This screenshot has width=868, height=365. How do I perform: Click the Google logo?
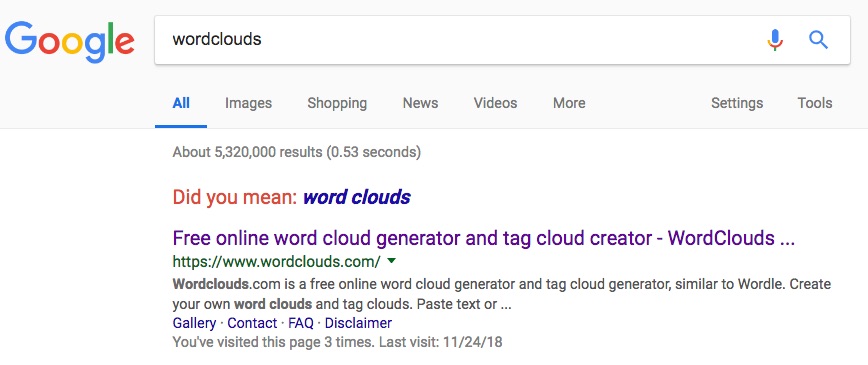(x=69, y=42)
